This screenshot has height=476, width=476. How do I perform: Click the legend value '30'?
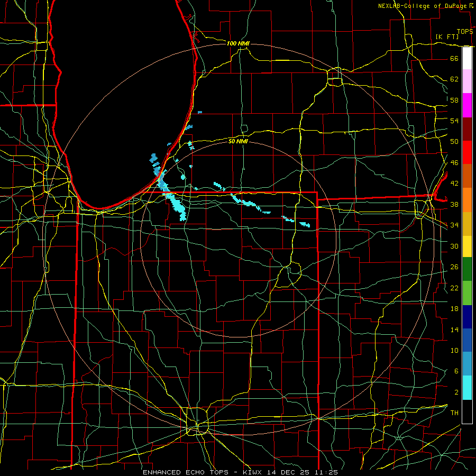coord(454,246)
